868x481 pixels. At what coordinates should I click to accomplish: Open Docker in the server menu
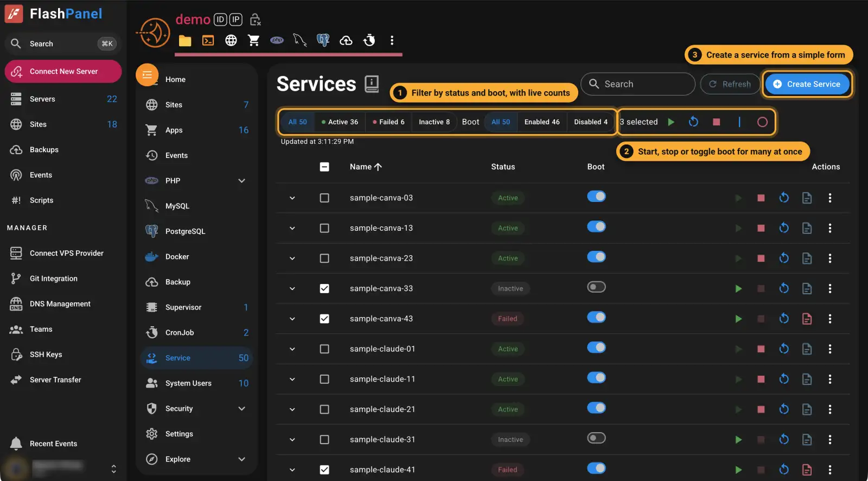pyautogui.click(x=196, y=257)
